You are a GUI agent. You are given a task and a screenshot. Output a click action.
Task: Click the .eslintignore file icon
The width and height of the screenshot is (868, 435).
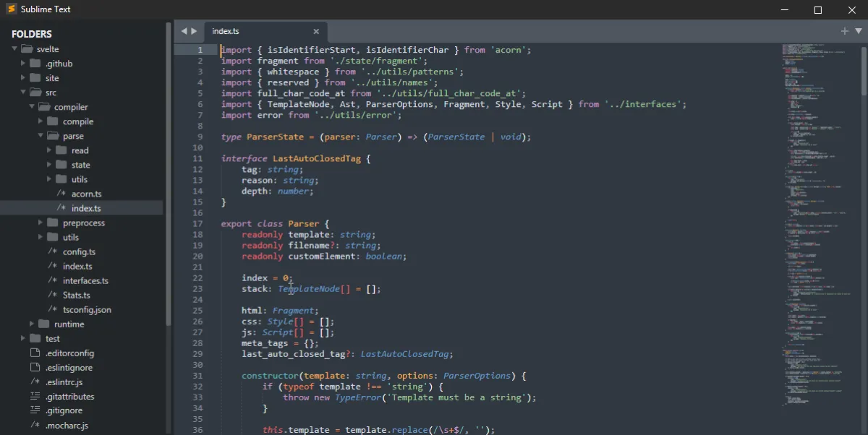pos(35,367)
